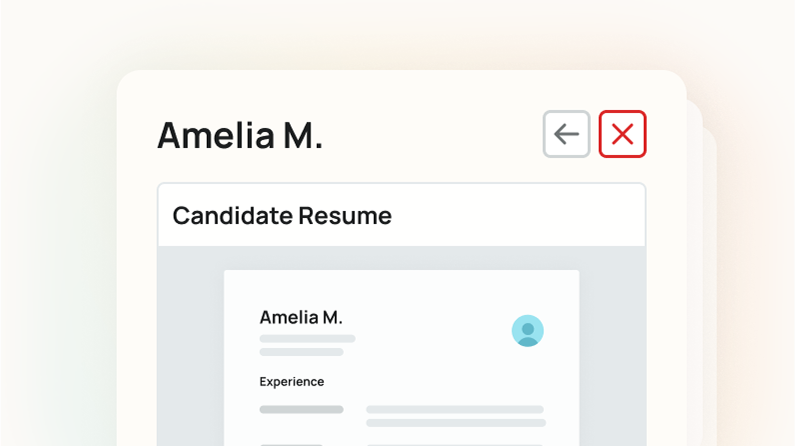Click gray preview area left of resume page

(190, 350)
